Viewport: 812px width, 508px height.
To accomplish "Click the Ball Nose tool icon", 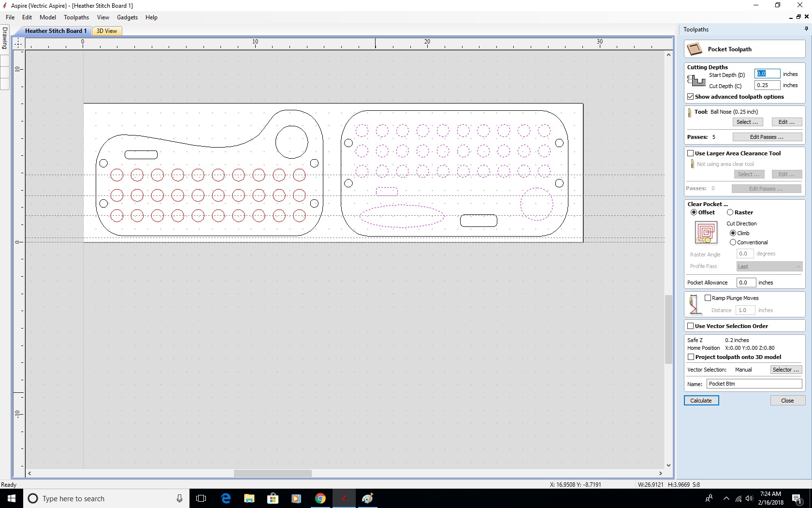I will click(690, 113).
